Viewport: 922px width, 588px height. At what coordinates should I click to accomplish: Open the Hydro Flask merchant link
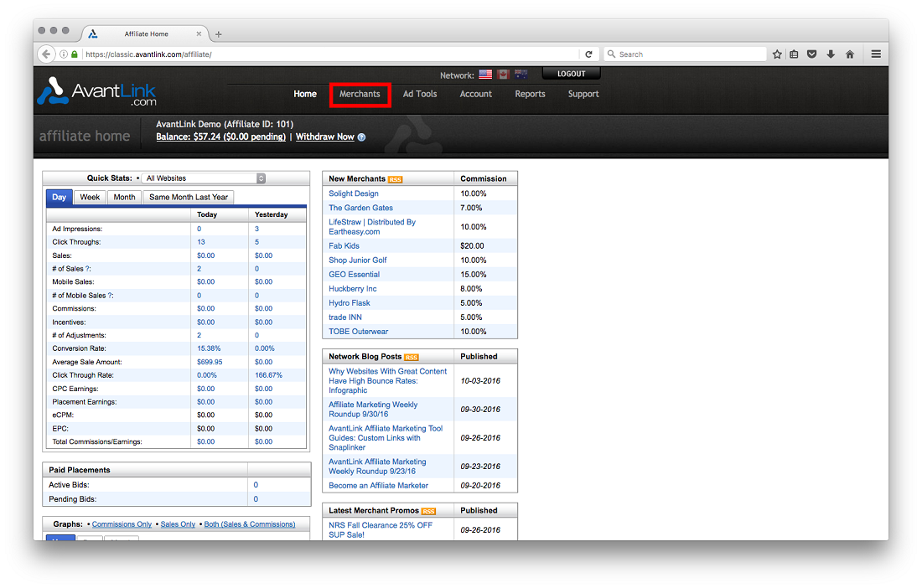(349, 303)
